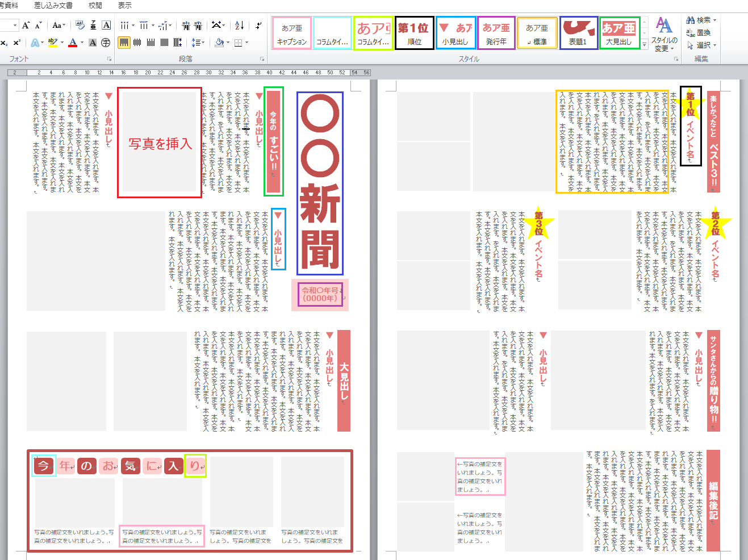This screenshot has height=560, width=748.
Task: Apply the 標準 style from gallery
Action: tap(537, 34)
